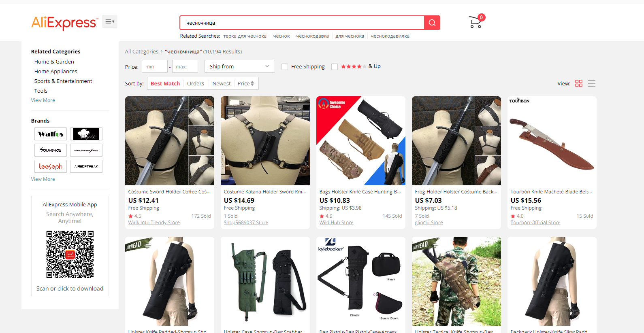Sort by Orders

196,83
